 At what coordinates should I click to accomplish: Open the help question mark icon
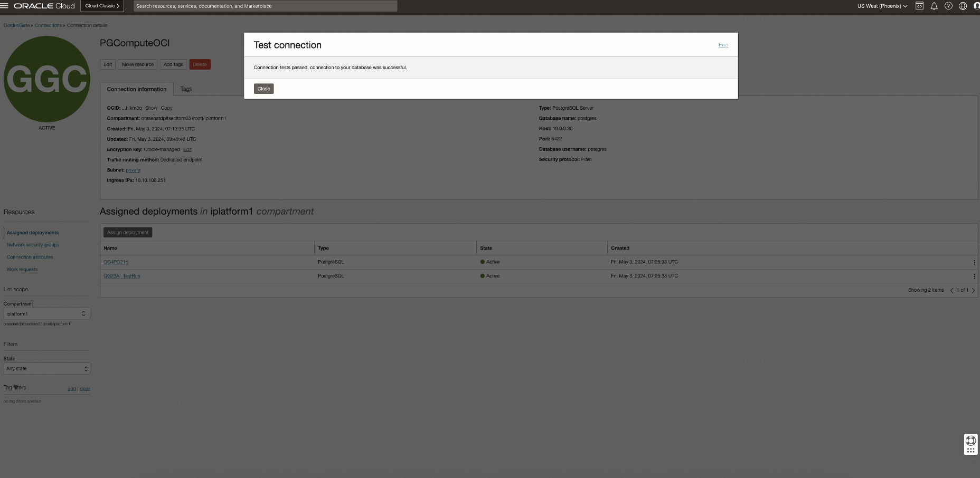click(x=948, y=6)
